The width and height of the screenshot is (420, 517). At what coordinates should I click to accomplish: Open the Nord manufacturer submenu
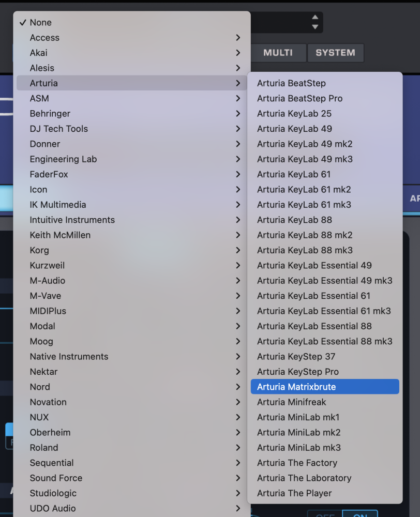(132, 387)
